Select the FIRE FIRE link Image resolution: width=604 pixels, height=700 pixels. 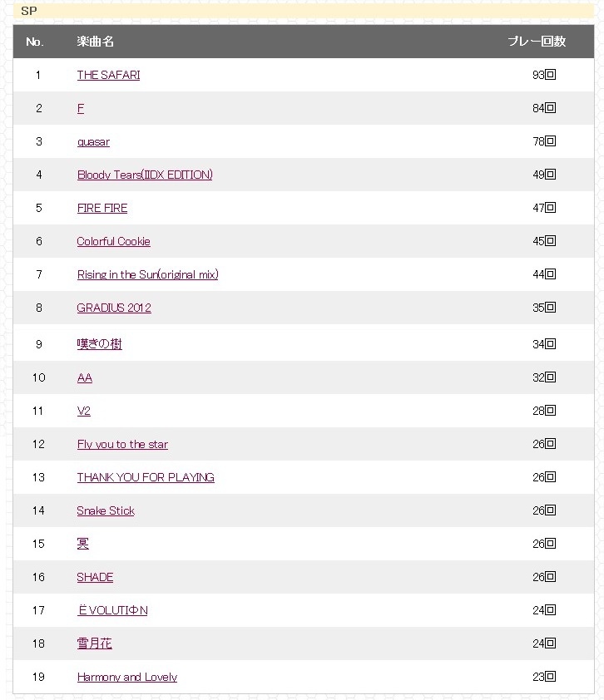tap(102, 208)
